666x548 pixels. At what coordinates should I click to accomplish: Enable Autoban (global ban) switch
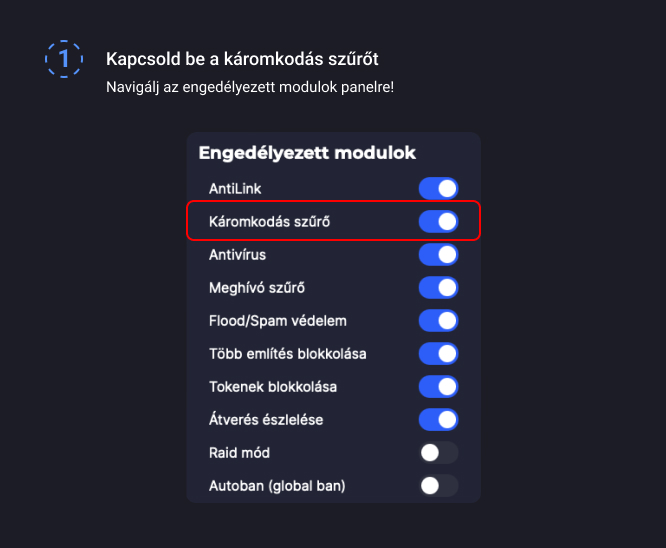[x=438, y=485]
